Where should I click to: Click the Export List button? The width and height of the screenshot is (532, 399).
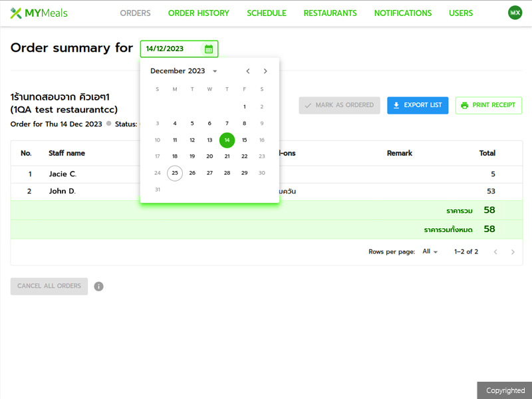pyautogui.click(x=418, y=105)
